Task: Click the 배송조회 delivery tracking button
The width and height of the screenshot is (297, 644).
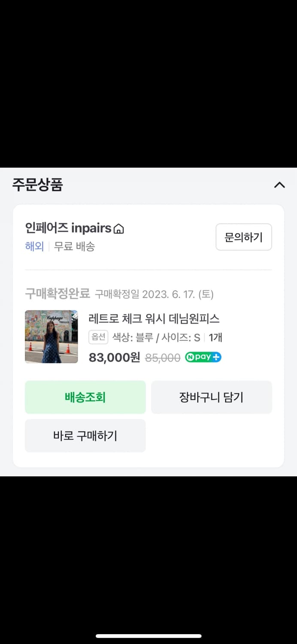Action: (85, 397)
